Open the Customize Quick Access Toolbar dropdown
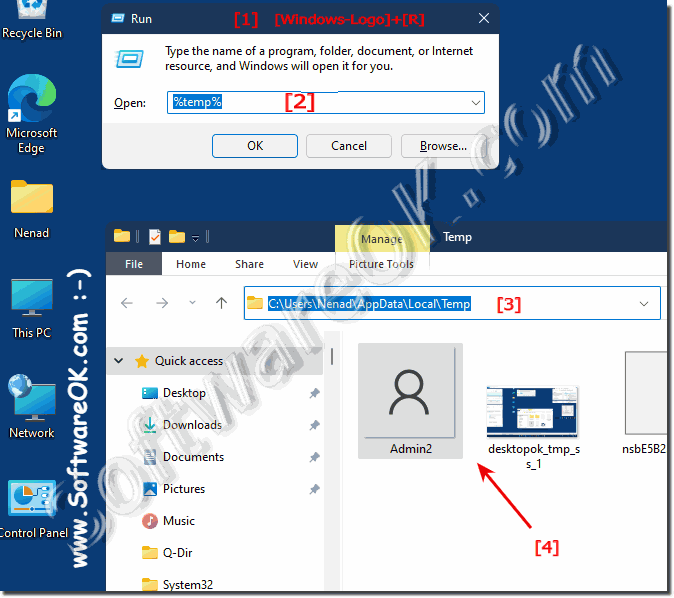 tap(195, 238)
